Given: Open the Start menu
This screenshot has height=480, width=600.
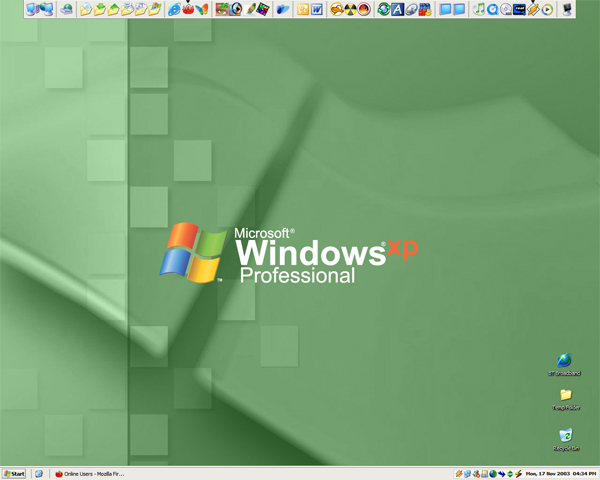Looking at the screenshot, I should (14, 474).
